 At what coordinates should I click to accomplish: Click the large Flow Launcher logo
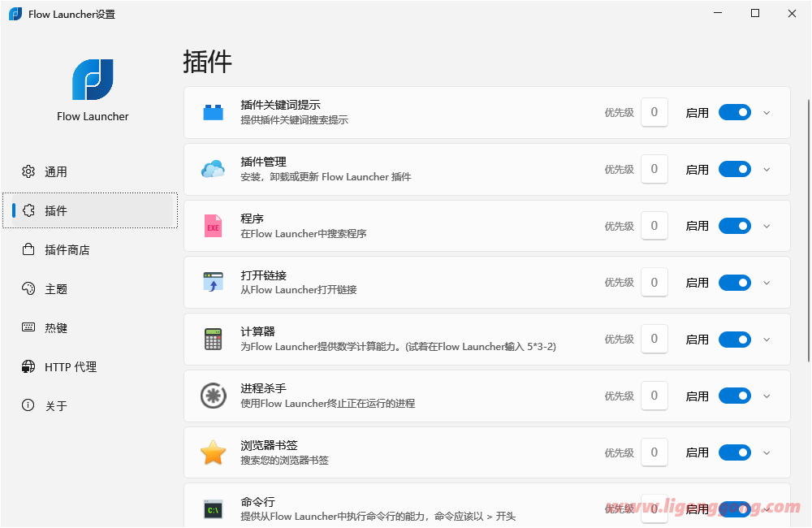tap(93, 80)
